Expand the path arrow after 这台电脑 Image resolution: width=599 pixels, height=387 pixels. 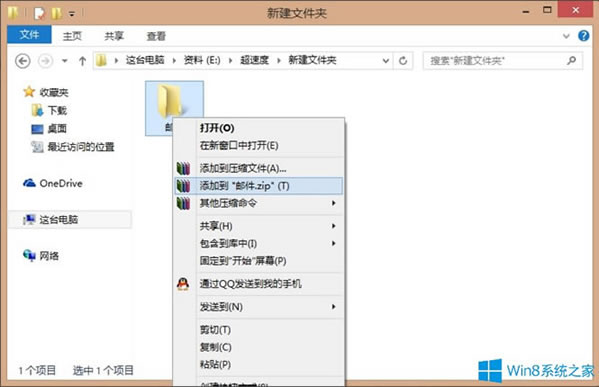tap(174, 61)
